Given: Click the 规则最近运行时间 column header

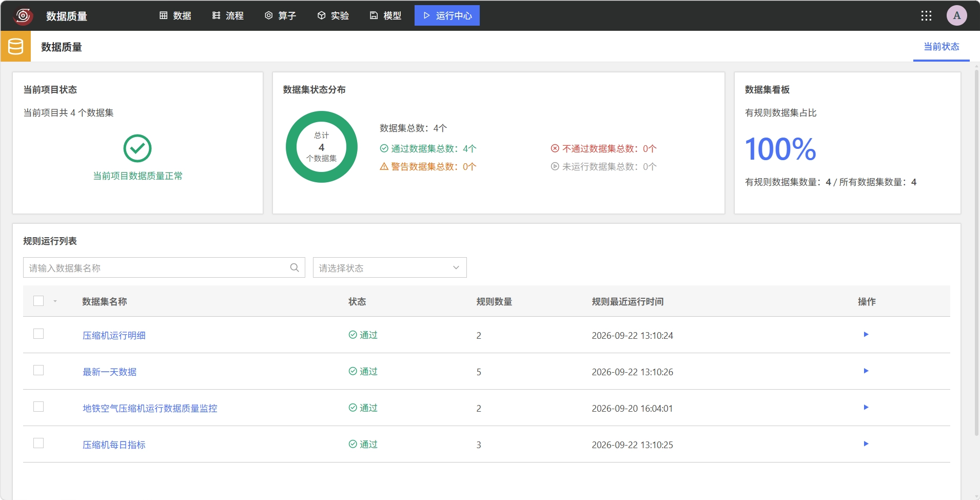Looking at the screenshot, I should [628, 302].
